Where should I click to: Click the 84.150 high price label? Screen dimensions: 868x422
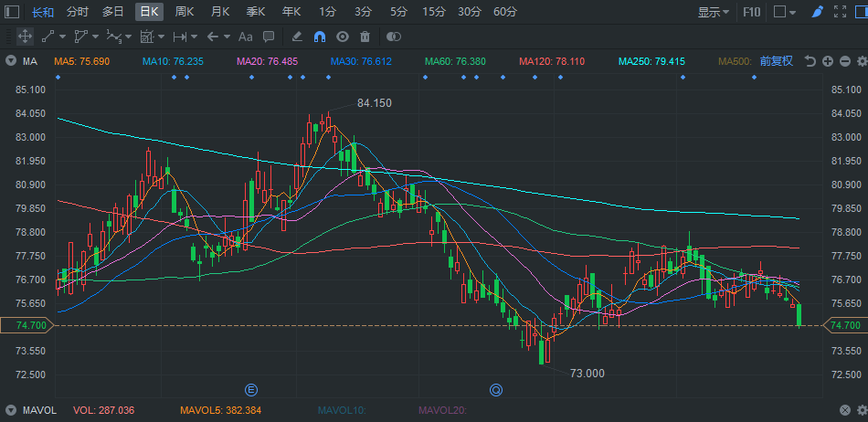click(375, 103)
